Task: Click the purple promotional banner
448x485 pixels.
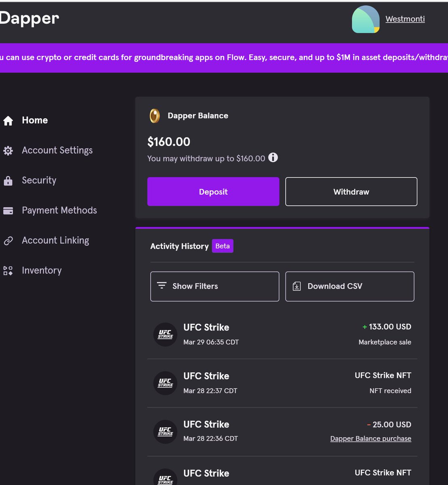Action: (x=224, y=58)
